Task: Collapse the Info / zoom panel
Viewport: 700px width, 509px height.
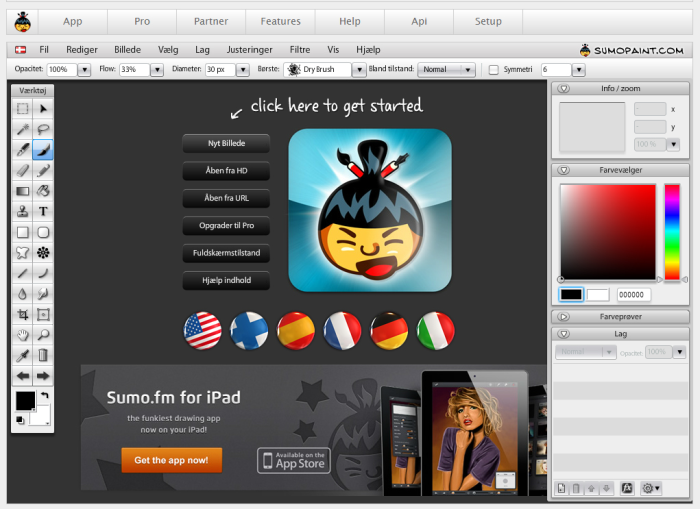Action: point(564,88)
